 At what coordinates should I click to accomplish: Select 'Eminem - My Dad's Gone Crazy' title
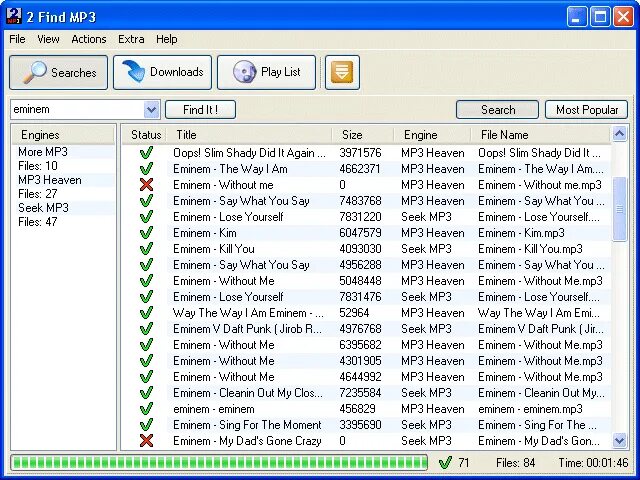point(247,441)
